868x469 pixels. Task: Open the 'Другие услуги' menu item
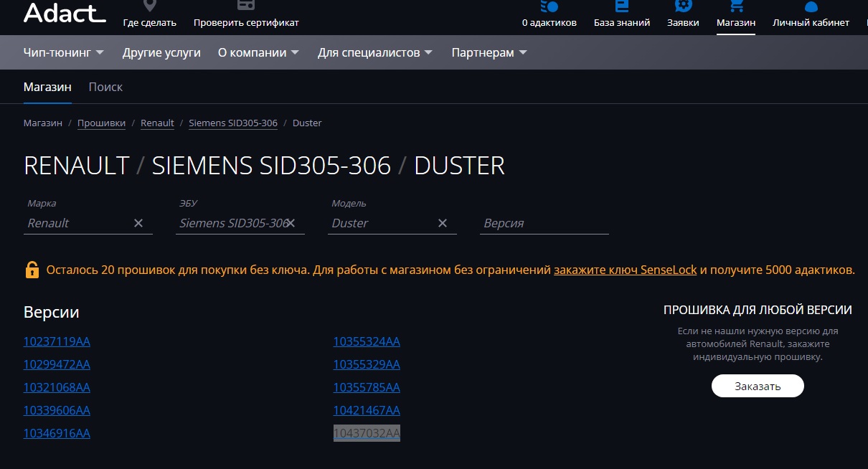click(x=161, y=52)
